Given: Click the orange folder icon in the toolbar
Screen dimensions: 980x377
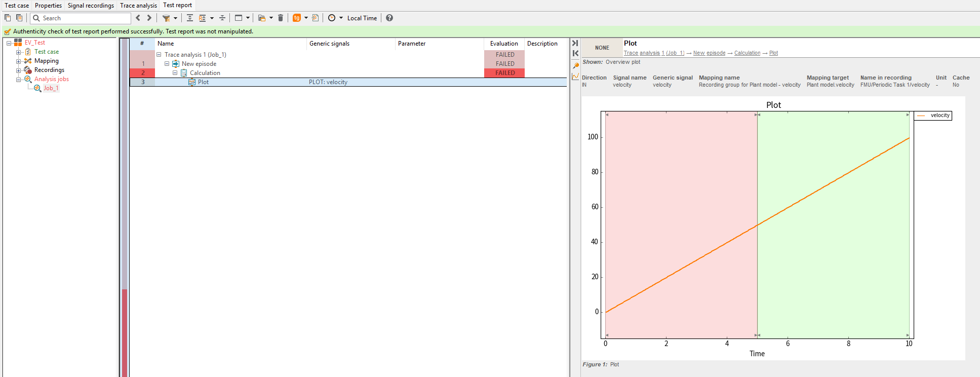Looking at the screenshot, I should pyautogui.click(x=262, y=18).
